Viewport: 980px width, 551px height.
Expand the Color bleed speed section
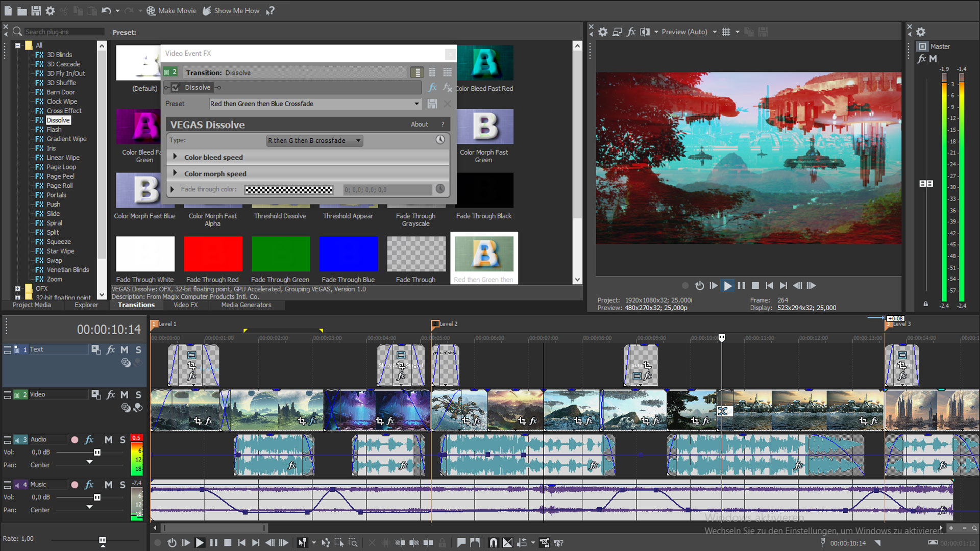pos(176,157)
